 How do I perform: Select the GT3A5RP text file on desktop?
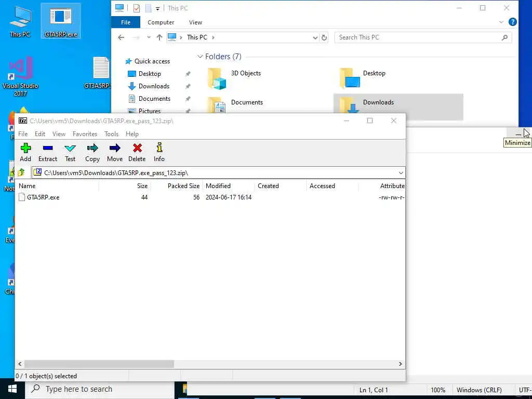click(97, 73)
